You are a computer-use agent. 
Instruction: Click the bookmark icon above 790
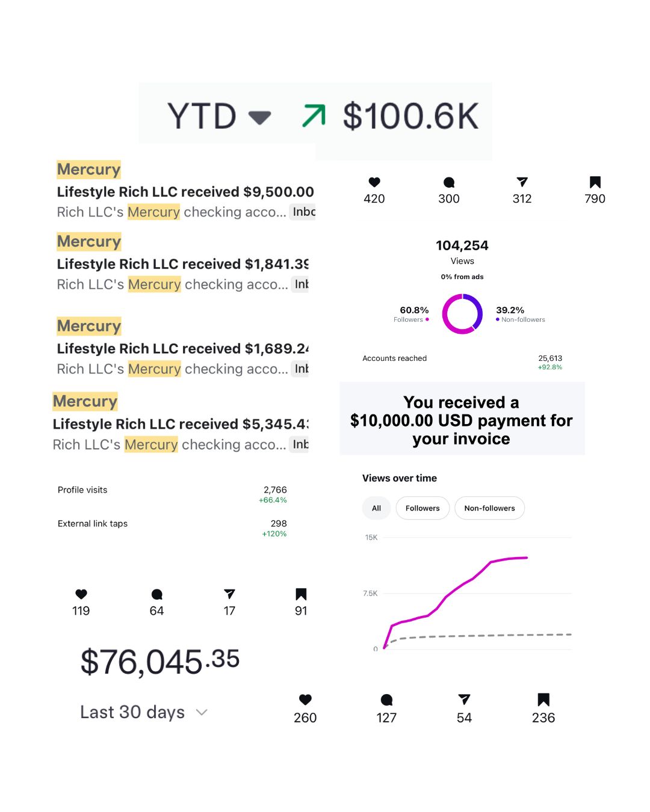coord(595,182)
